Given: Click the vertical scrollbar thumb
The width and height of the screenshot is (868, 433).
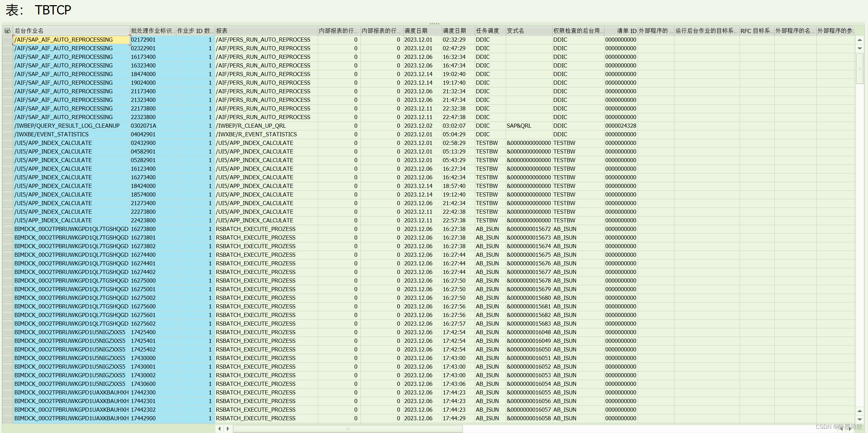Looking at the screenshot, I should pos(859,69).
